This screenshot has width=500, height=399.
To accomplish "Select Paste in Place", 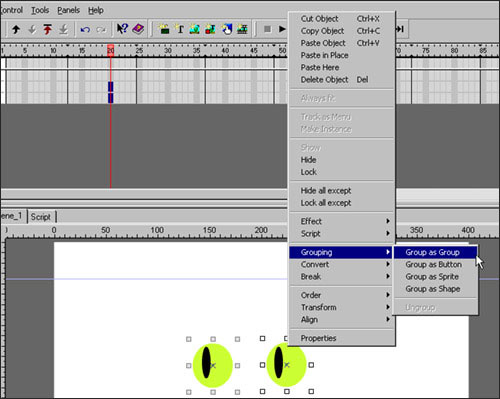I will click(x=342, y=55).
